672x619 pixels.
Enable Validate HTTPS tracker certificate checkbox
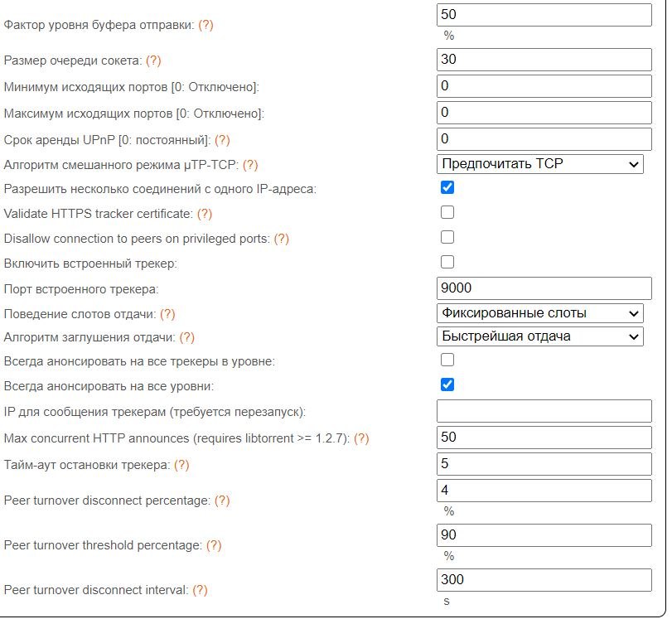(x=447, y=212)
